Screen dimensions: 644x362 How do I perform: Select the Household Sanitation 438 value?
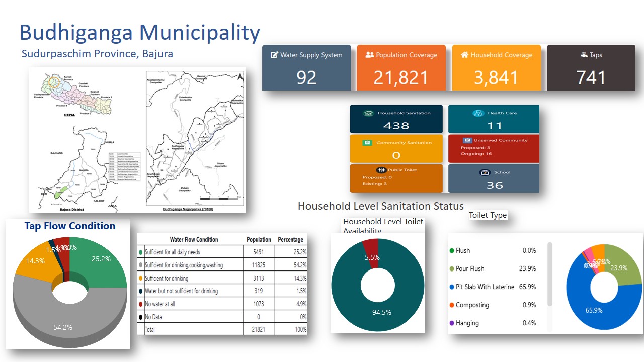coord(396,126)
